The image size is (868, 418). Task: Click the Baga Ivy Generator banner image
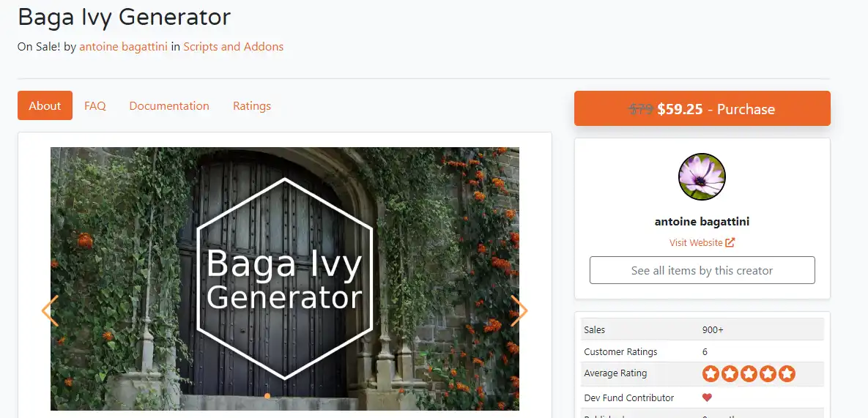[x=284, y=279]
